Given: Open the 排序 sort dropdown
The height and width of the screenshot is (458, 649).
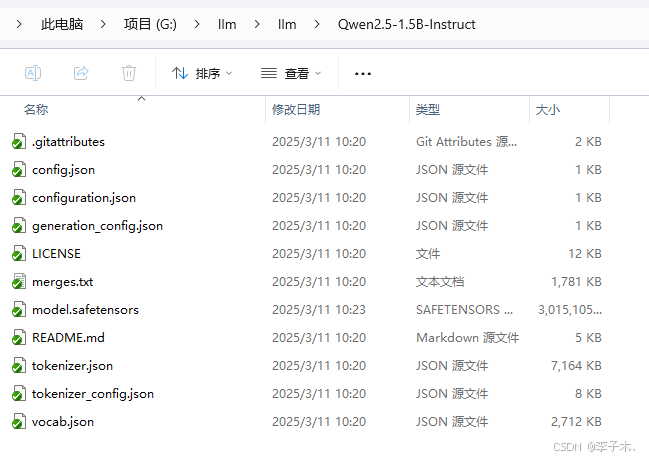Looking at the screenshot, I should click(202, 74).
